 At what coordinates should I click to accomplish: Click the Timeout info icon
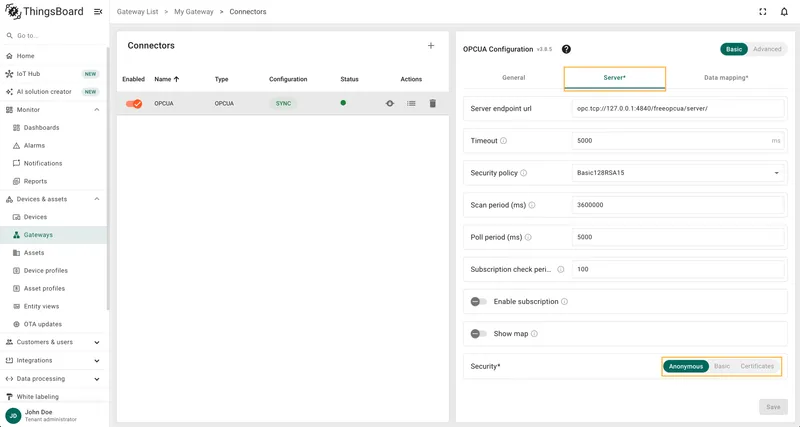click(504, 141)
